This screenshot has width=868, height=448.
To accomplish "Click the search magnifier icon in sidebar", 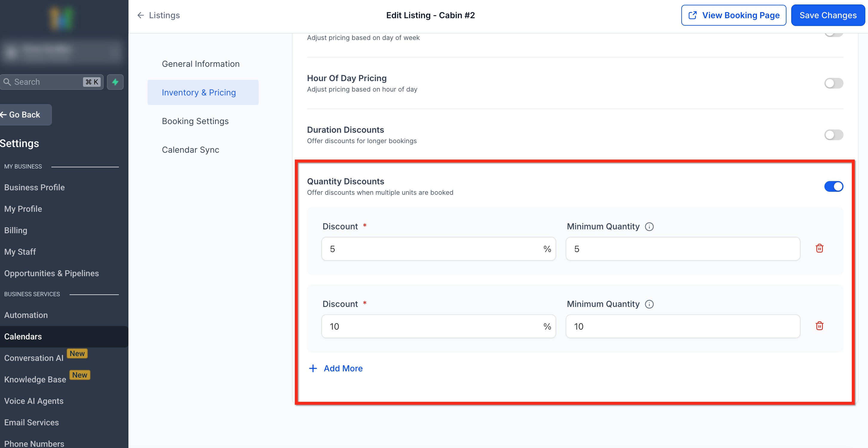I will pos(7,82).
